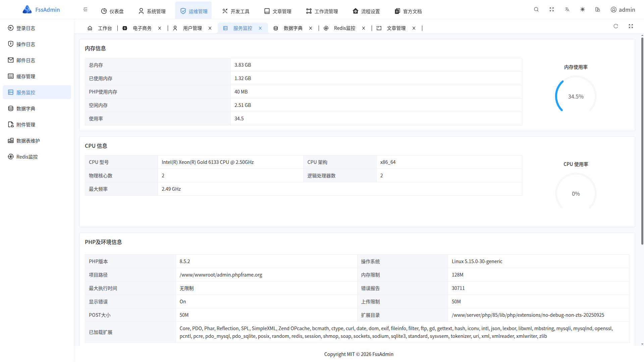Open the 系统管理 top menu
644x362 pixels.
152,11
